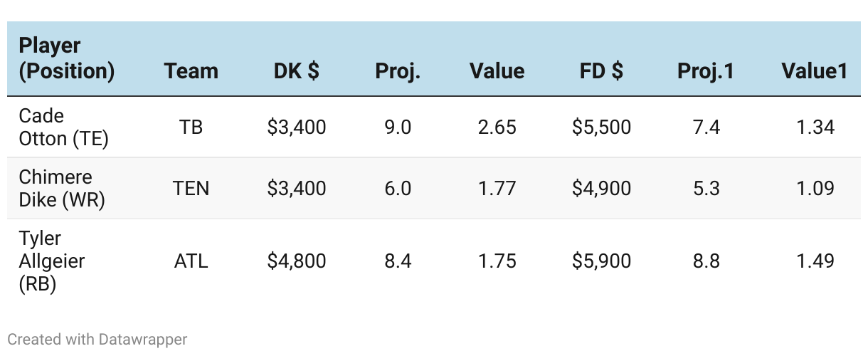Click the $4,800 DK salary cell
Viewport: 868px width, 356px height.
click(297, 261)
